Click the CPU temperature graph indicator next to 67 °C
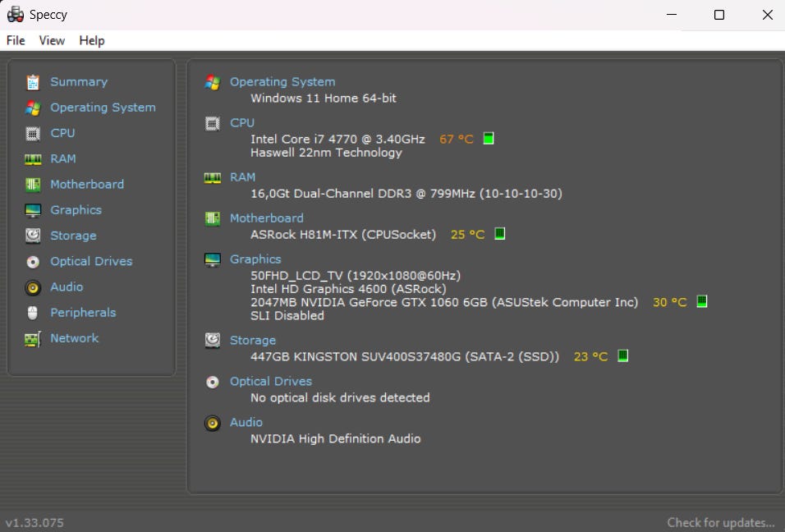Screen dimensions: 785x532 pyautogui.click(x=489, y=138)
